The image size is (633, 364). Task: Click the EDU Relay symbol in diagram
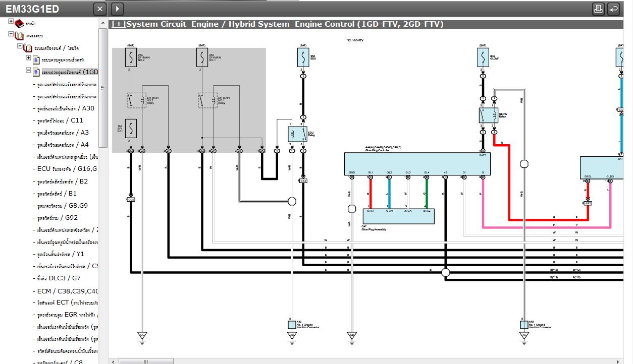click(297, 134)
